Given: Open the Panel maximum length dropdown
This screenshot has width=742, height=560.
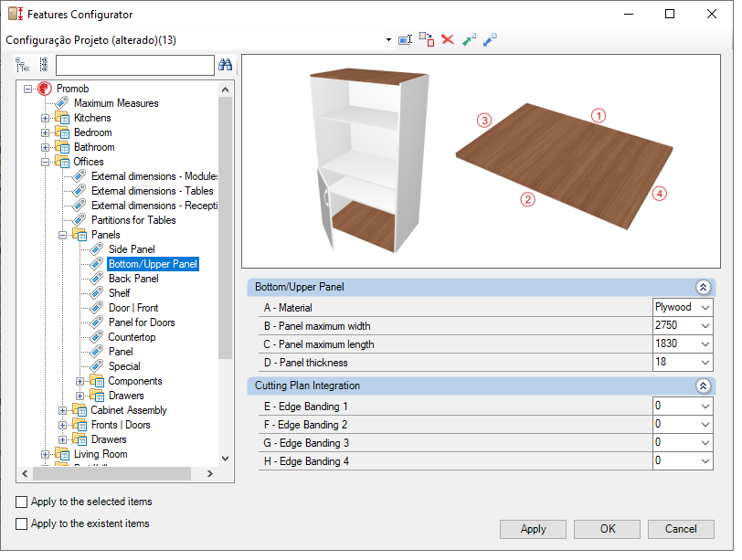Looking at the screenshot, I should [x=705, y=343].
